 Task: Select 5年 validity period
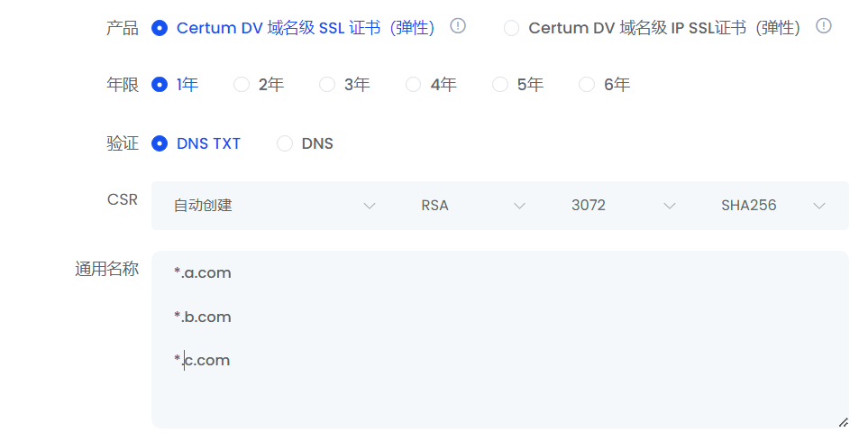(500, 85)
